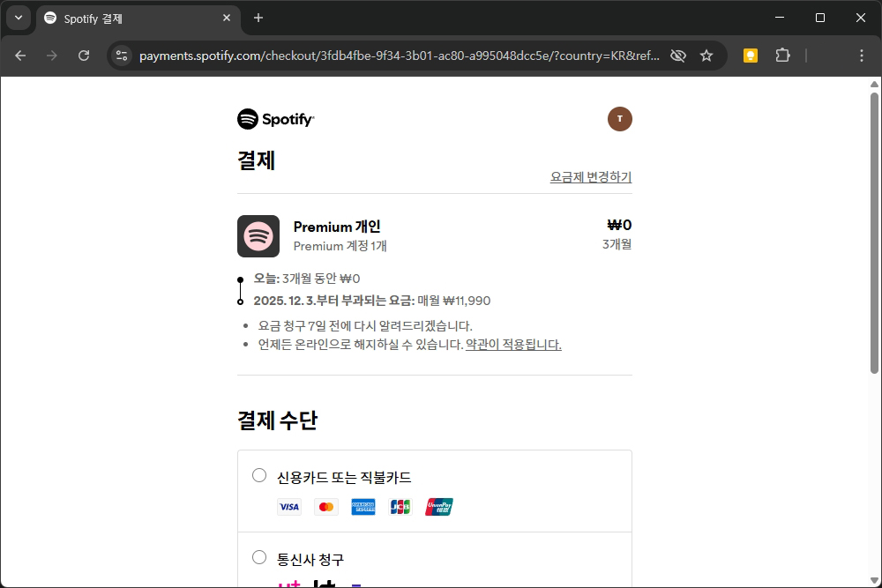Click the crossed-eye tracking protection icon
Image resolution: width=882 pixels, height=588 pixels.
pyautogui.click(x=677, y=56)
